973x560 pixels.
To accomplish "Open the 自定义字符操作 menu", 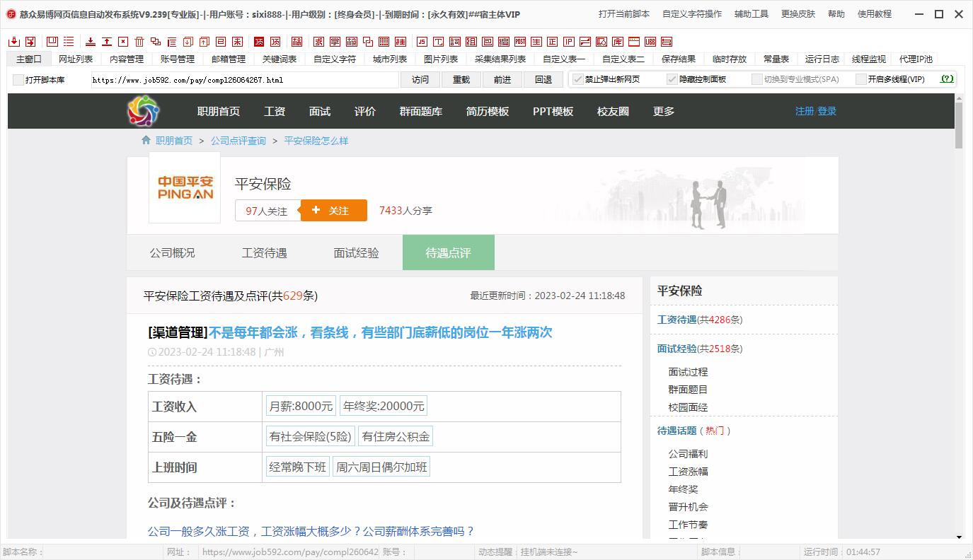I will pyautogui.click(x=692, y=14).
